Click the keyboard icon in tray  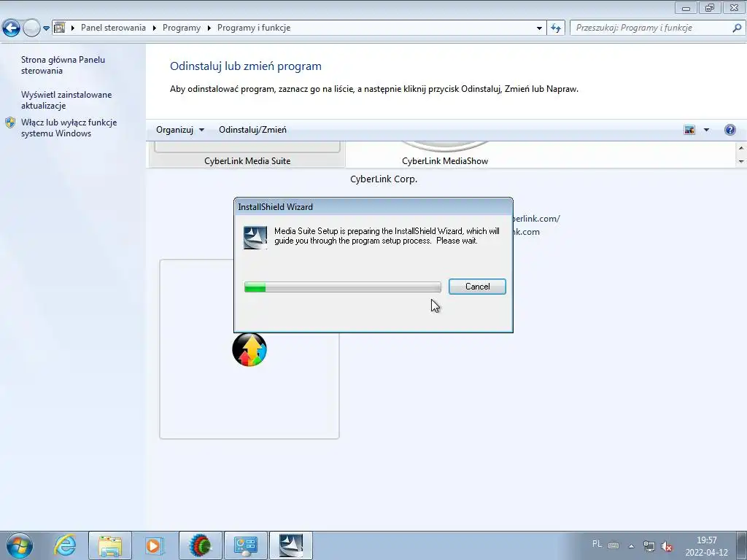[x=614, y=545]
